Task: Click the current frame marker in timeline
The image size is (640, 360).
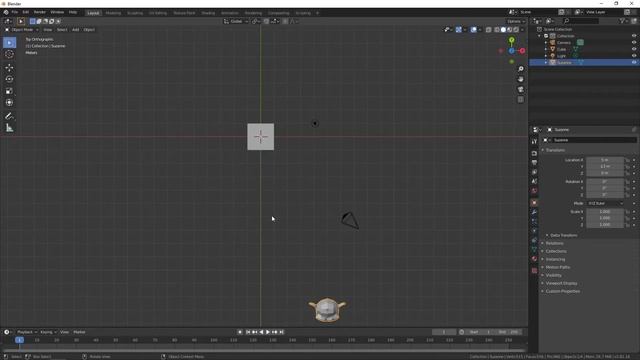Action: tap(19, 340)
